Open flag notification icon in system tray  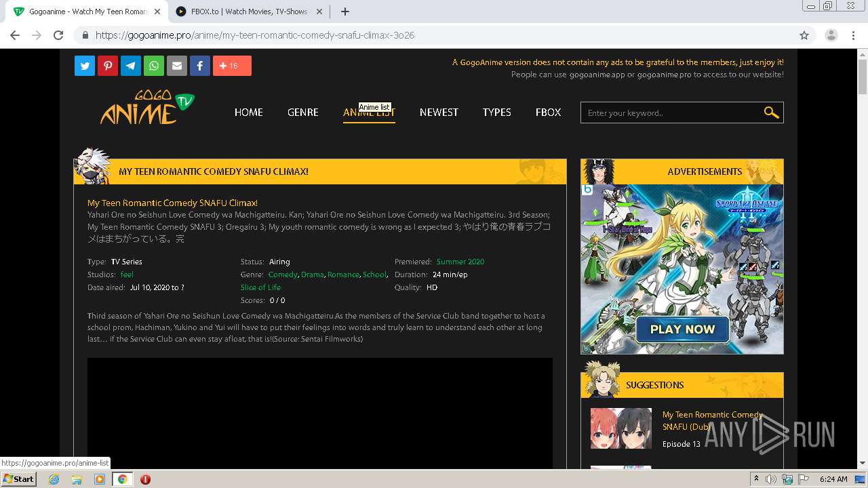(804, 479)
